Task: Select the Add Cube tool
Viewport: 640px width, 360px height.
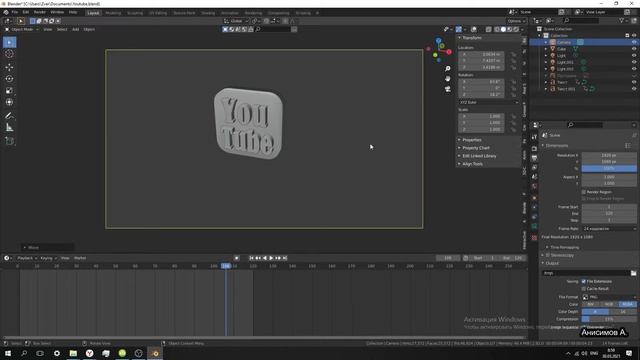Action: [9, 141]
